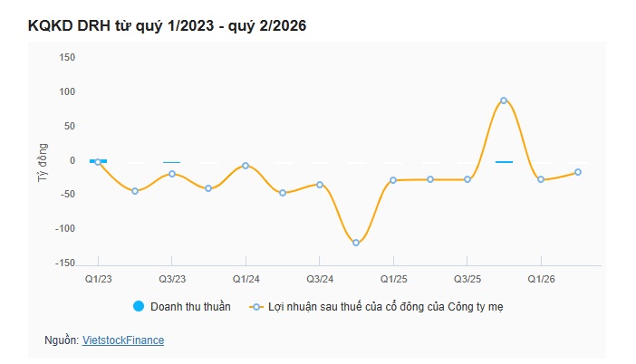Toggle Lợi nhuận sau thuế legend series

(x=376, y=307)
